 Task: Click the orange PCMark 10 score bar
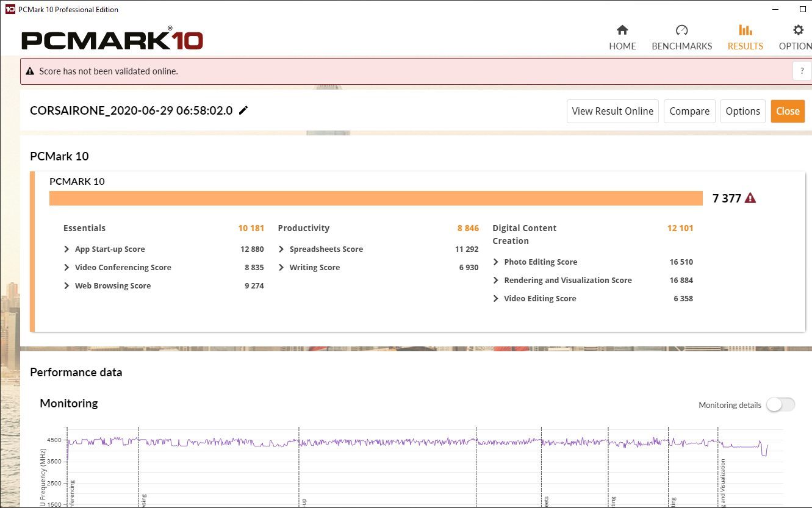tap(376, 198)
